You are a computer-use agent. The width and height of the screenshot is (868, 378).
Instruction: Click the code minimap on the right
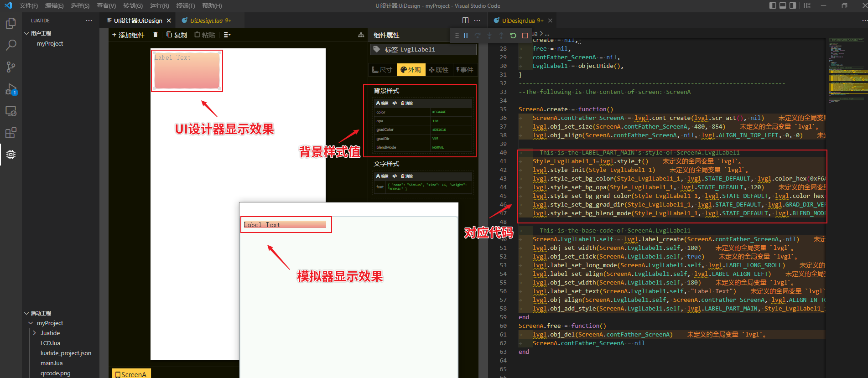coord(848,73)
